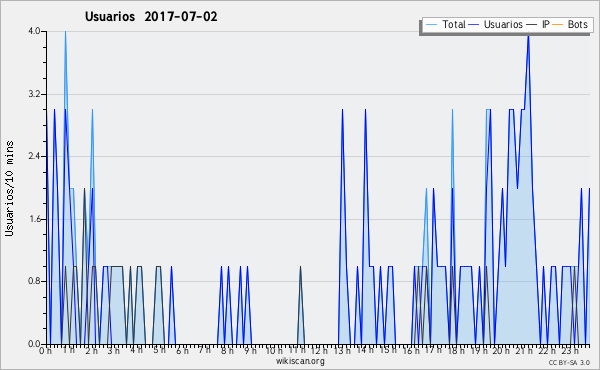The width and height of the screenshot is (600, 370).
Task: Click the '3 h' x-axis label
Action: click(114, 350)
